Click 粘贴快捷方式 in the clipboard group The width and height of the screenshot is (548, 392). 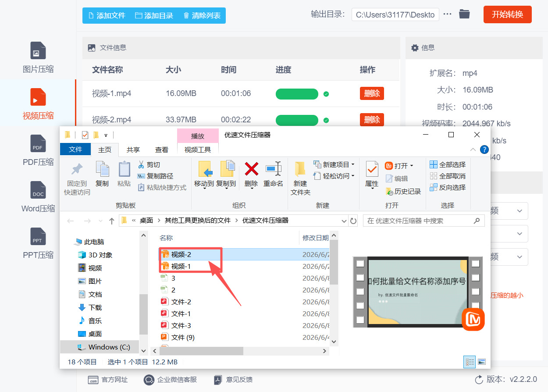pos(162,187)
